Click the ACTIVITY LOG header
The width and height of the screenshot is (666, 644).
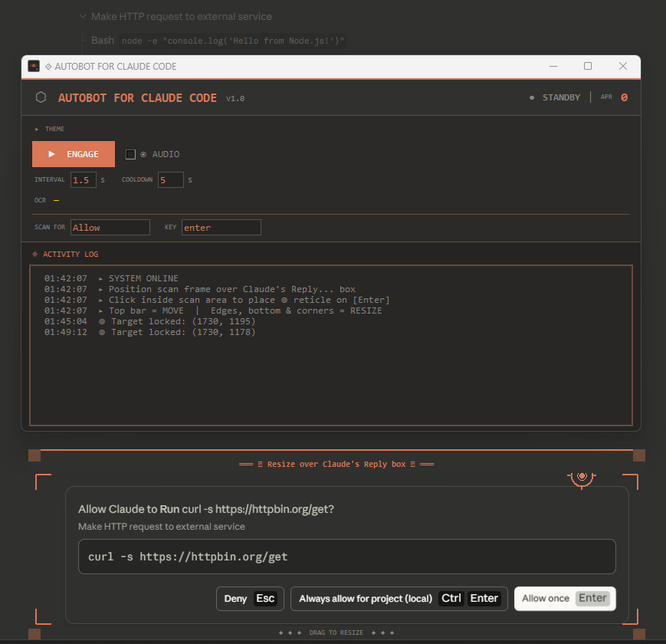tap(65, 254)
